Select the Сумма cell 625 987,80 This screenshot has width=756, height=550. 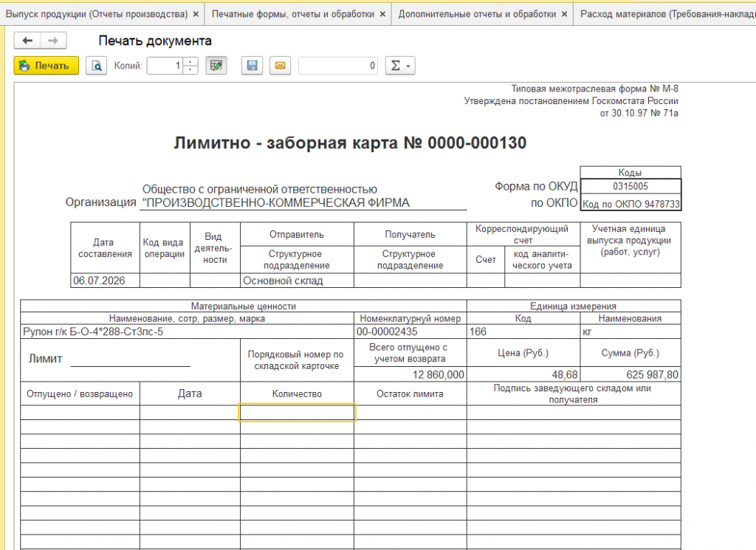(x=630, y=374)
